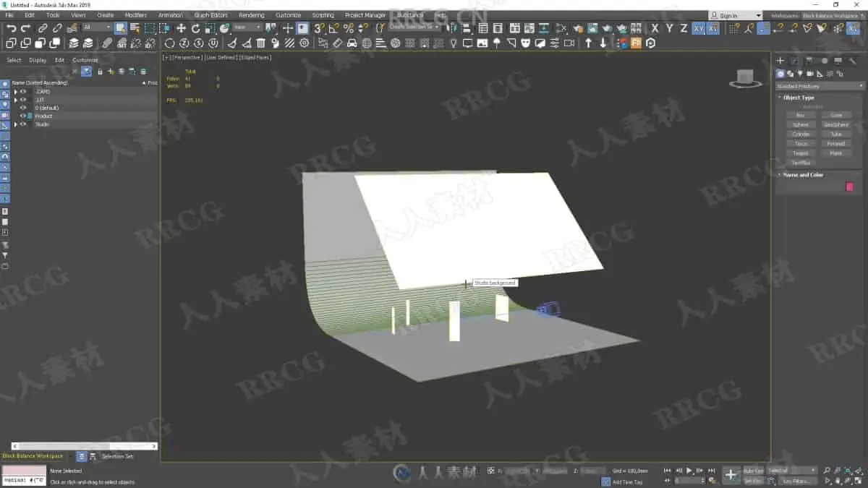This screenshot has width=868, height=488.
Task: Restrict transform to the X axis
Action: coord(655,28)
